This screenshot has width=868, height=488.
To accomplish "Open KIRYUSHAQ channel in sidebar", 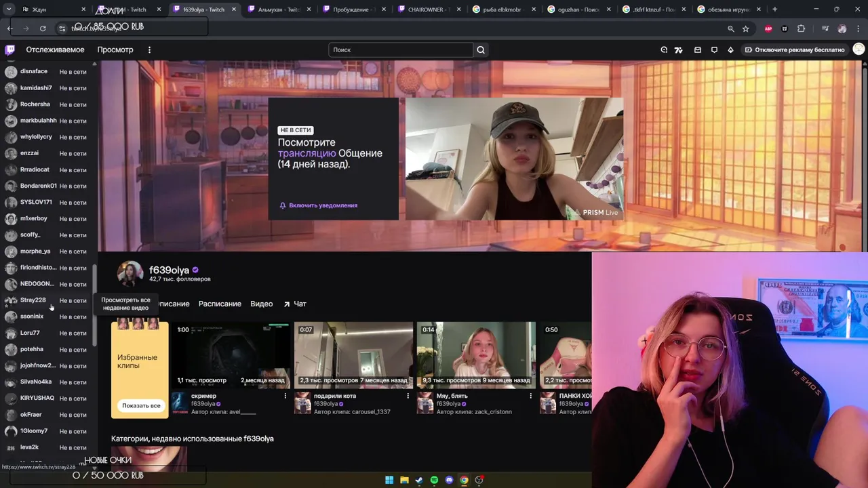I will click(46, 398).
